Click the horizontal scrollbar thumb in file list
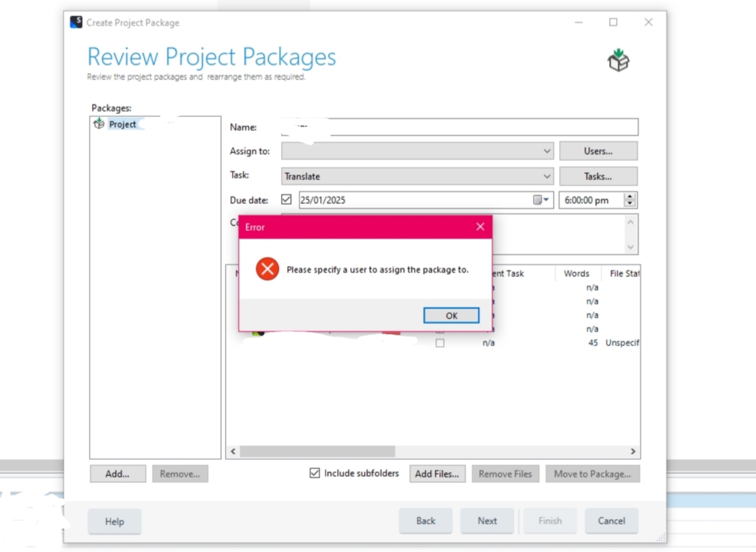This screenshot has width=756, height=552. click(317, 451)
